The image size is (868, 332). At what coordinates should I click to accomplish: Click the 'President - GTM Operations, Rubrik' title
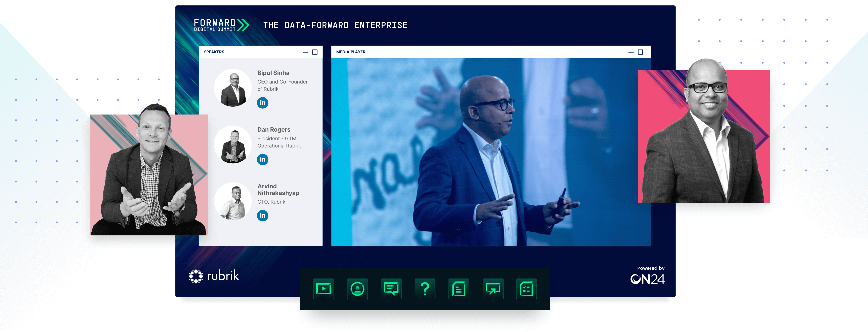(279, 142)
